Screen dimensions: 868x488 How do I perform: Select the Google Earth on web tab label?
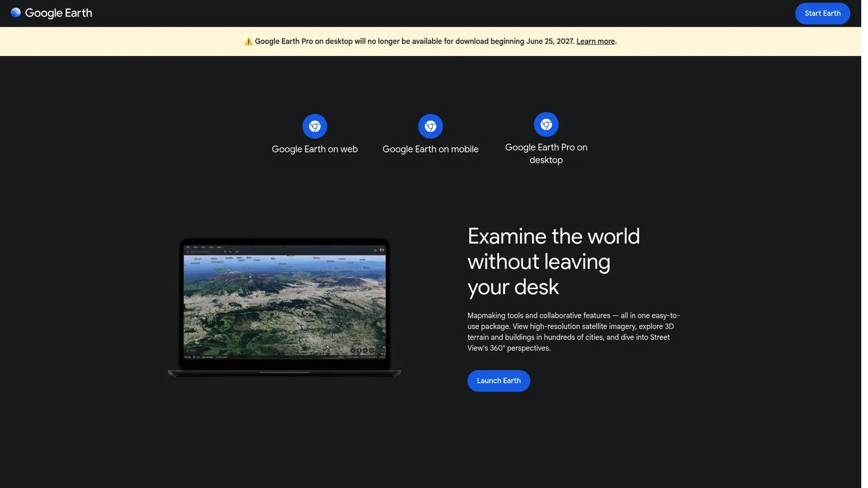[x=315, y=149]
